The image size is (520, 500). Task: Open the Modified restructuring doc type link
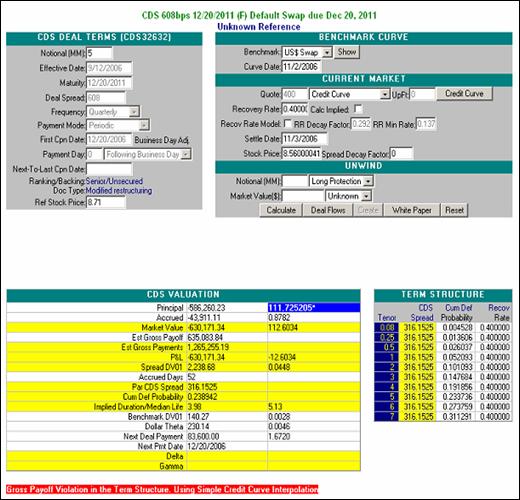coord(119,191)
